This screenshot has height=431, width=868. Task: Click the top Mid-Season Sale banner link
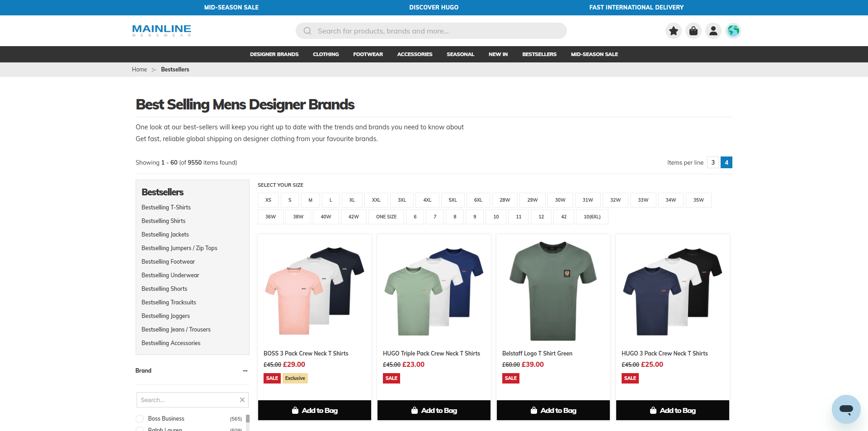tap(231, 8)
